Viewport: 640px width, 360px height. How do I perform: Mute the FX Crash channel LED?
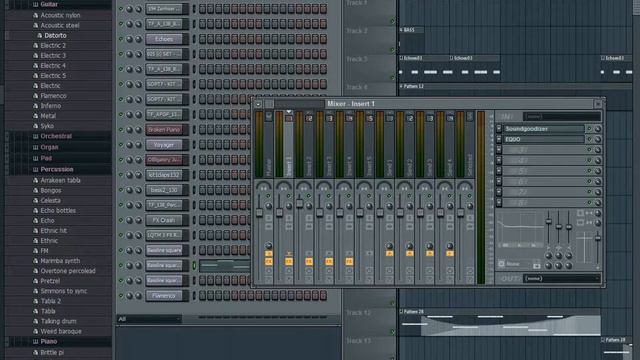tap(121, 220)
